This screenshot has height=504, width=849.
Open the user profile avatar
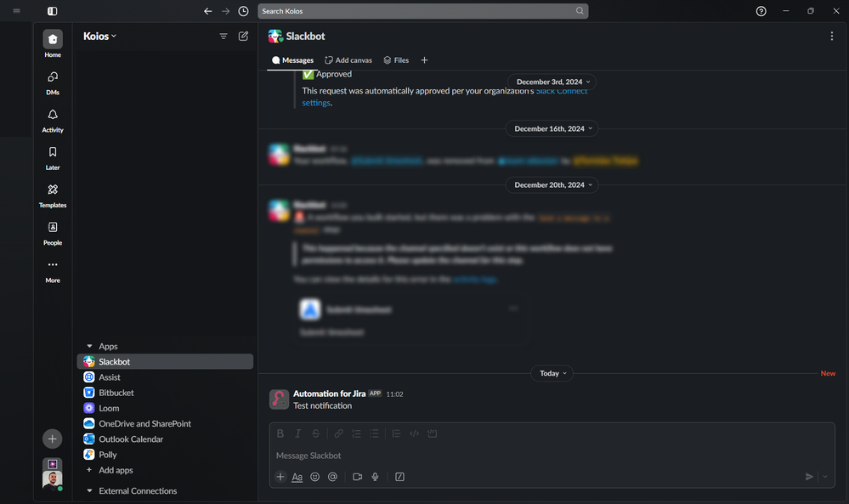[53, 479]
